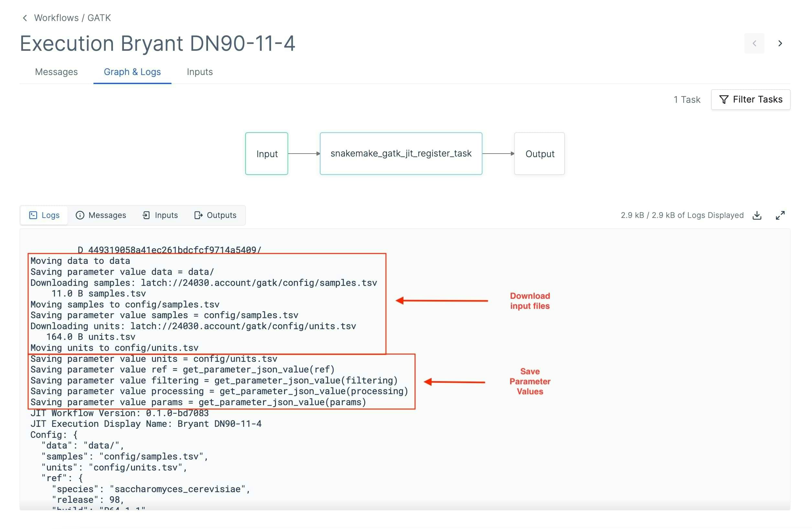Image resolution: width=812 pixels, height=529 pixels.
Task: Go to previous execution arrow button
Action: click(x=754, y=43)
